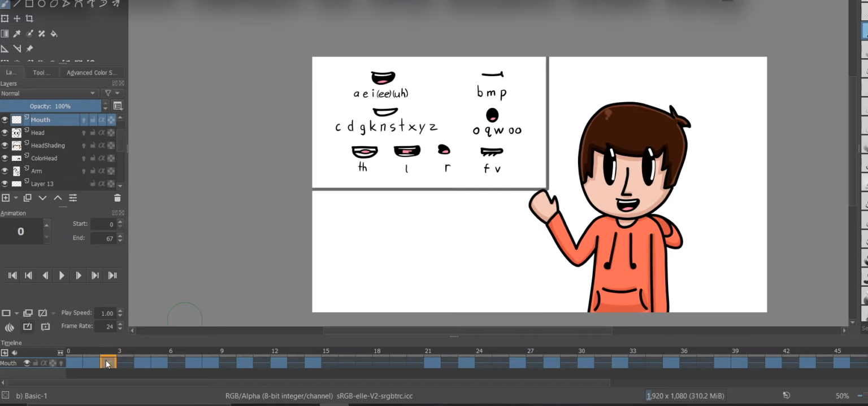Select the Crop tool
Screen dimensions: 868x406
(29, 19)
